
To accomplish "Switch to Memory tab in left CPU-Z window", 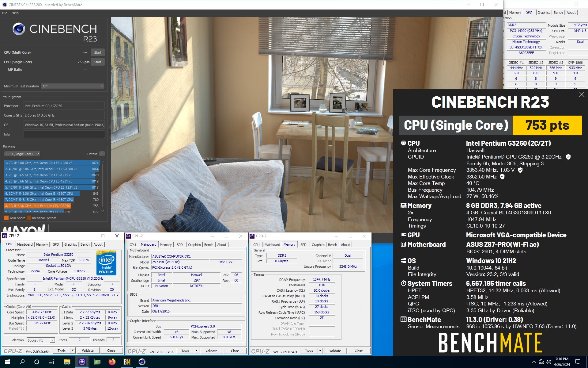I will coord(42,244).
